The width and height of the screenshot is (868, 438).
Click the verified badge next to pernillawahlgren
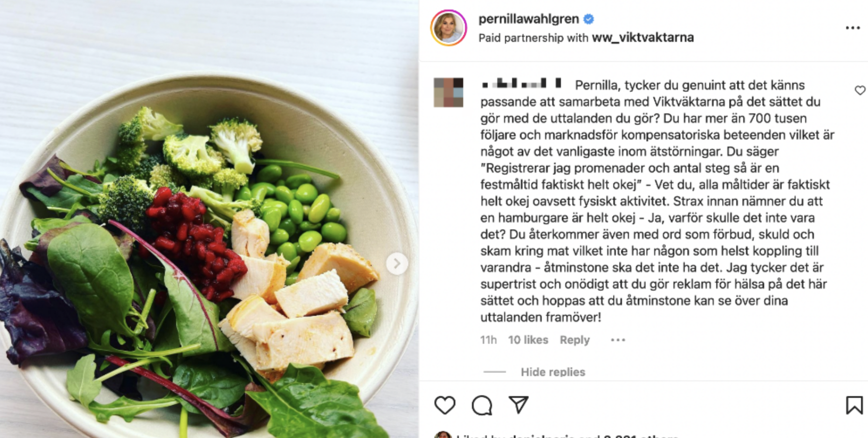588,19
